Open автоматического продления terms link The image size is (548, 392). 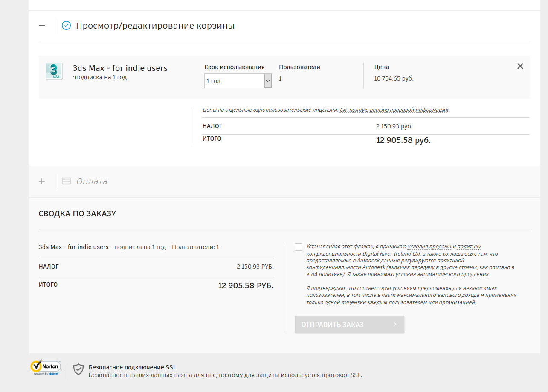pos(453,274)
